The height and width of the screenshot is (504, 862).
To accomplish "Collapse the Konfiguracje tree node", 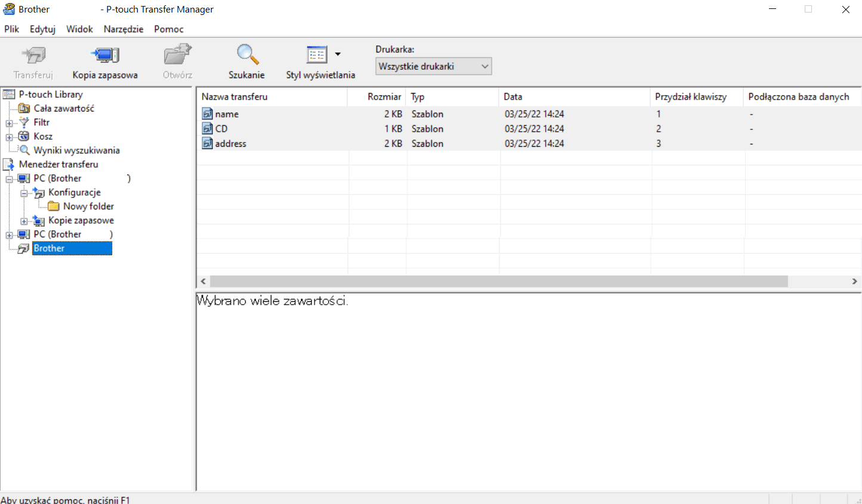I will click(x=24, y=193).
